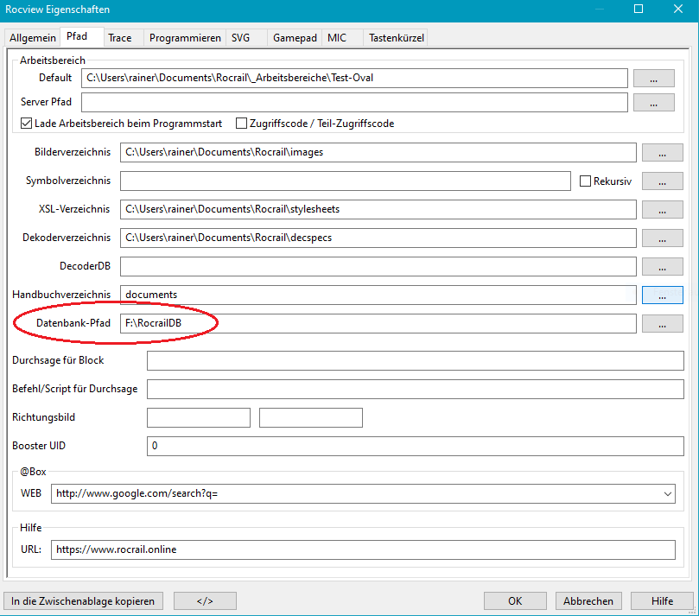Select the Gamepad tab
The height and width of the screenshot is (616, 699).
coord(295,38)
